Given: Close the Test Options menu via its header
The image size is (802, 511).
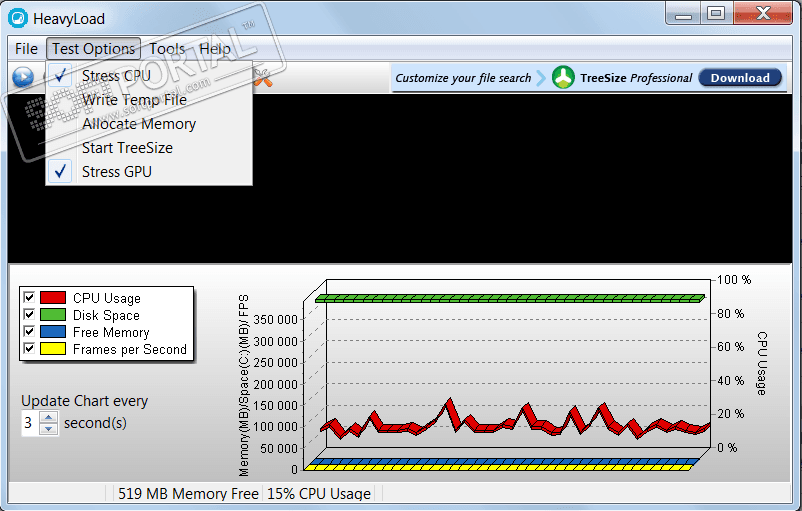Looking at the screenshot, I should coord(94,49).
